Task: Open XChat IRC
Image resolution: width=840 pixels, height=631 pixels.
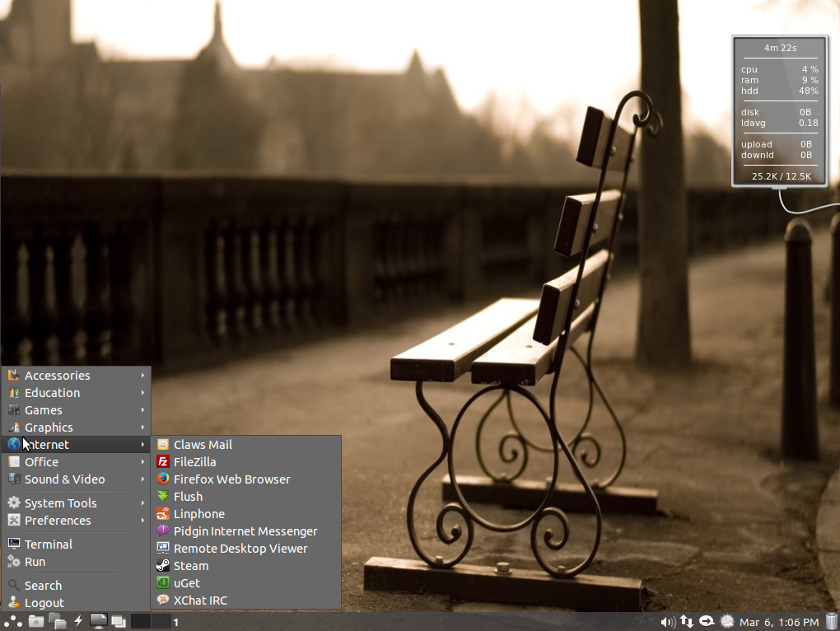Action: [x=200, y=601]
